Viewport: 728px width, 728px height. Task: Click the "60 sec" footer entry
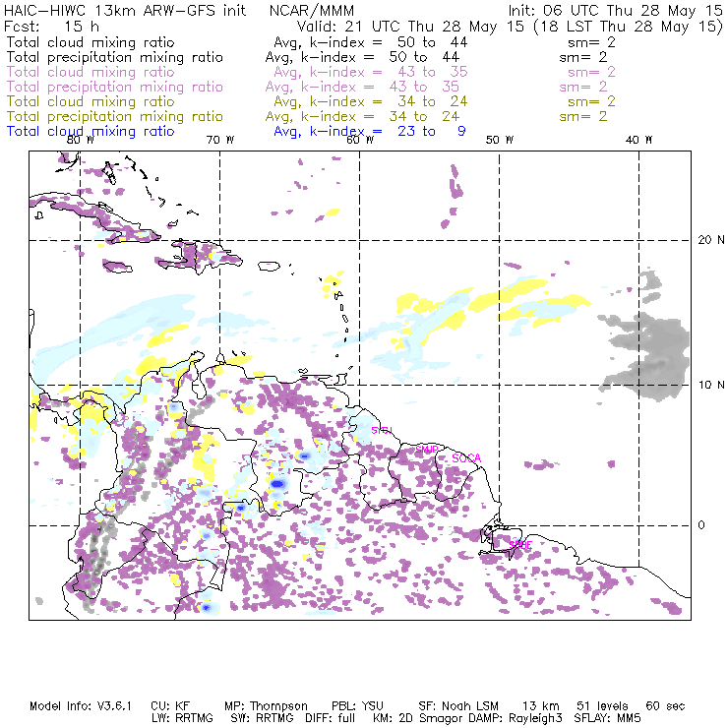click(x=665, y=706)
